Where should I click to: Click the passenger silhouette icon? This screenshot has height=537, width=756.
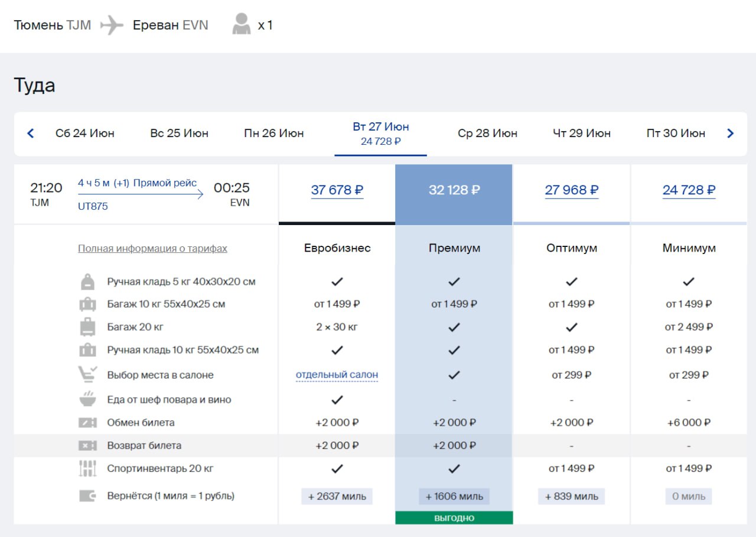[241, 25]
